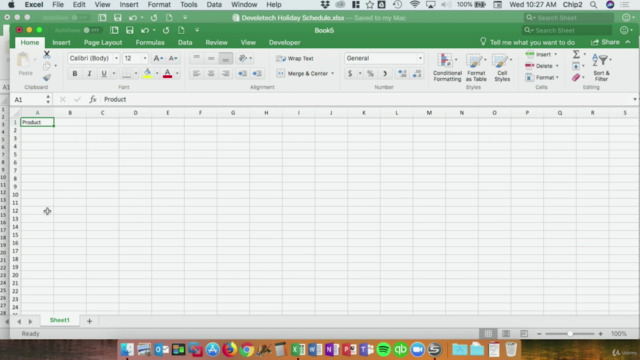640x360 pixels.
Task: Click the Insert Function fx icon
Action: pos(93,99)
